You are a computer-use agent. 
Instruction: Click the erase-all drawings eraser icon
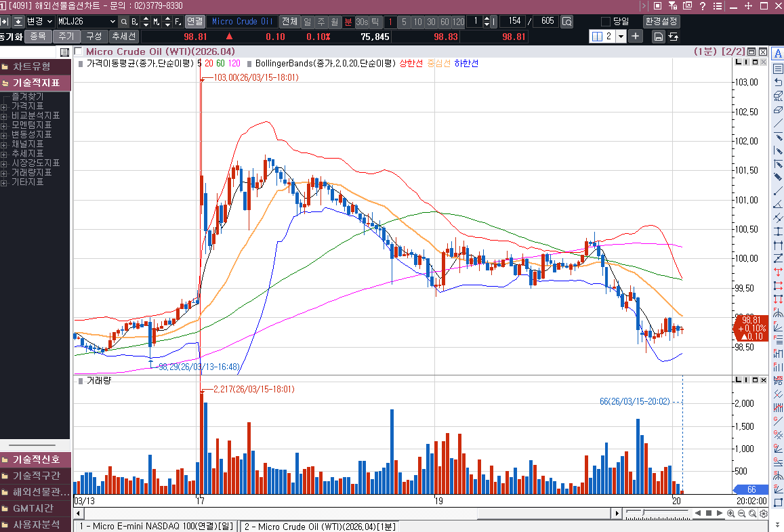click(778, 96)
